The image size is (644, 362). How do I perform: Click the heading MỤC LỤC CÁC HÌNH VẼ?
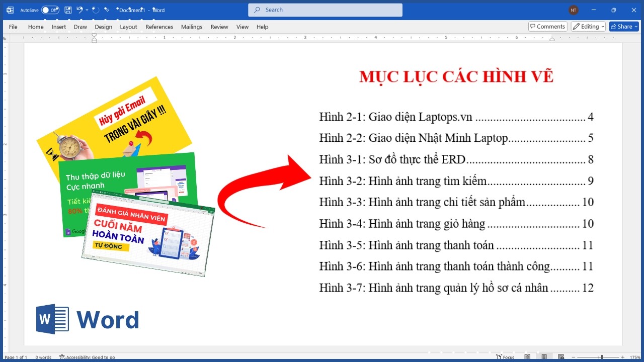(456, 76)
